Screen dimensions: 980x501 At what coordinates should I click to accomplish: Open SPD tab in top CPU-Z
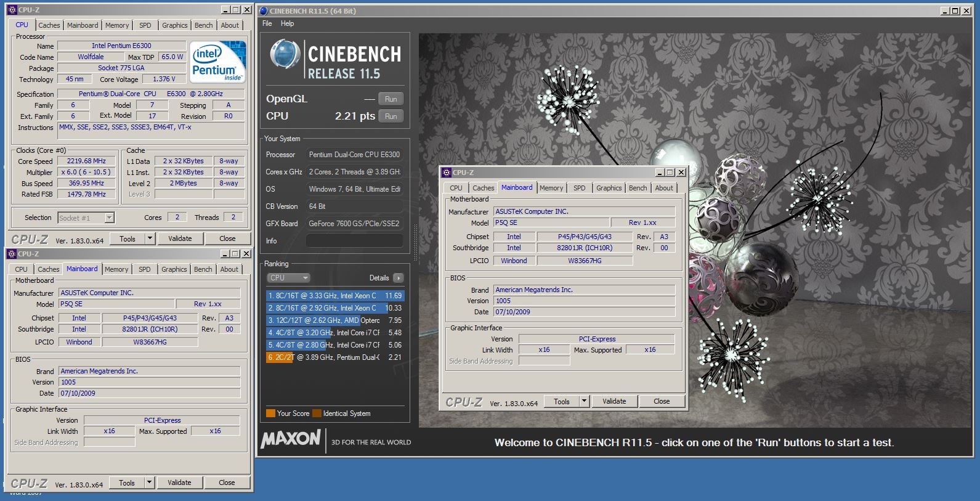pos(145,25)
